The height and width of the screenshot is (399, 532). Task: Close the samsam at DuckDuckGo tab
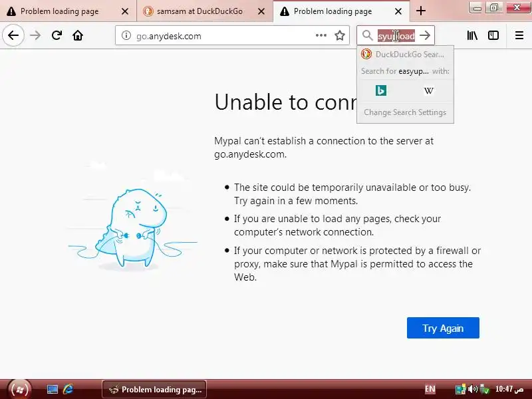(261, 11)
